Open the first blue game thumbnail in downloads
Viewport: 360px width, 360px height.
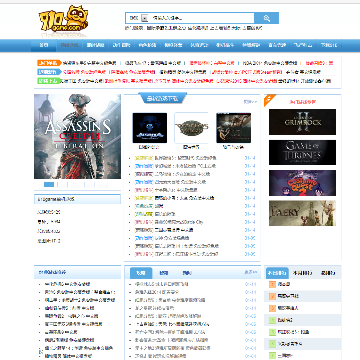(x=150, y=128)
